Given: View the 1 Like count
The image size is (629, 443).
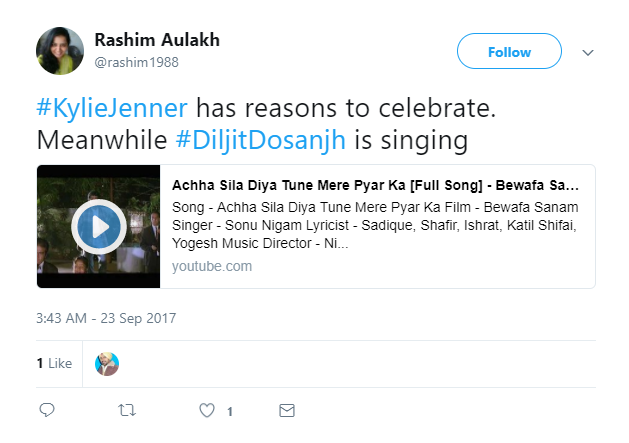Looking at the screenshot, I should point(54,363).
